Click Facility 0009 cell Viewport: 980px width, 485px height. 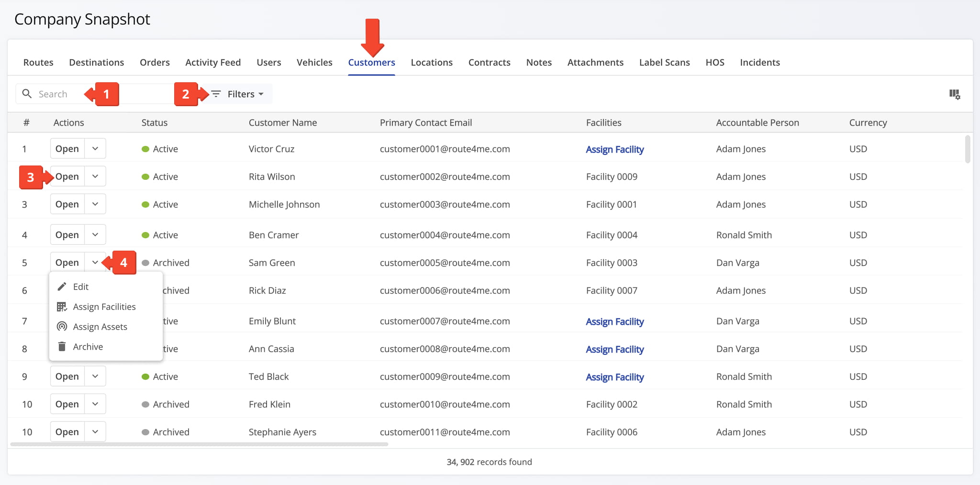coord(612,176)
